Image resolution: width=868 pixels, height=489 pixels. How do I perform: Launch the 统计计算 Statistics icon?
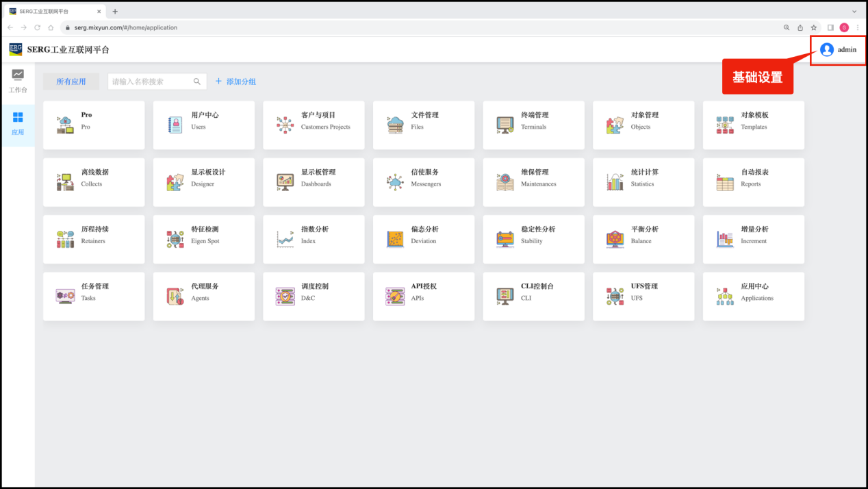pyautogui.click(x=615, y=182)
